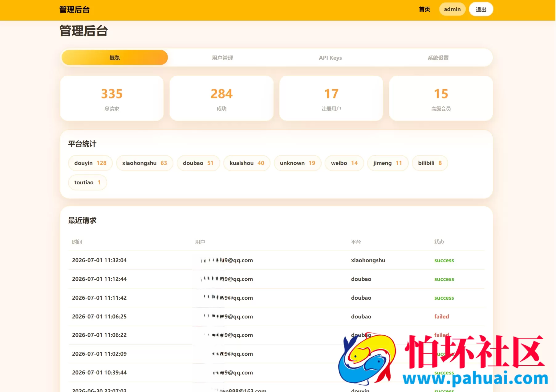Click failed status in 11:06:25 row
Image resolution: width=556 pixels, height=392 pixels.
[x=441, y=317]
